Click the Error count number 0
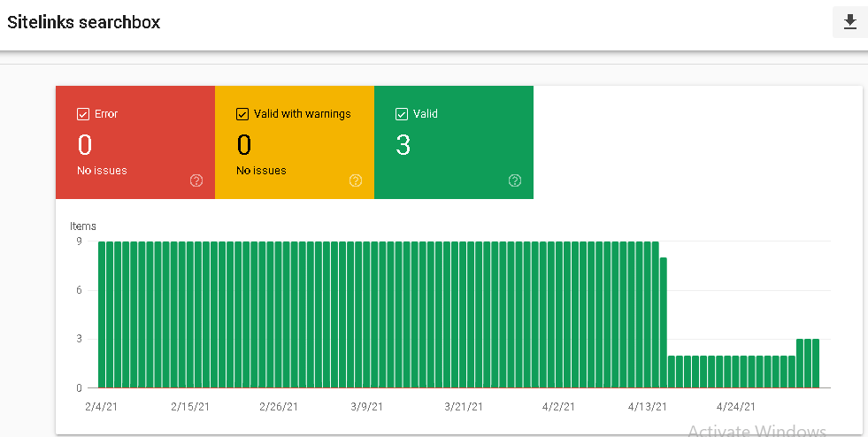868x437 pixels. click(x=85, y=145)
